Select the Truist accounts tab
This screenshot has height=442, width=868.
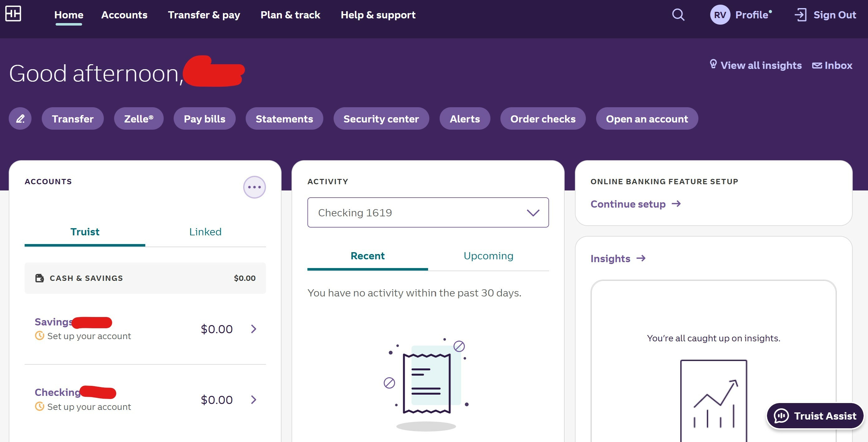85,232
